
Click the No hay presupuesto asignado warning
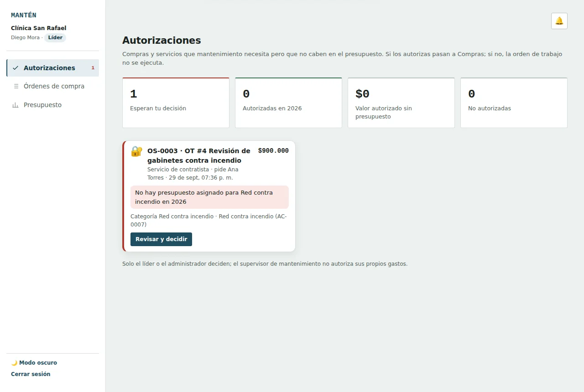(x=209, y=197)
